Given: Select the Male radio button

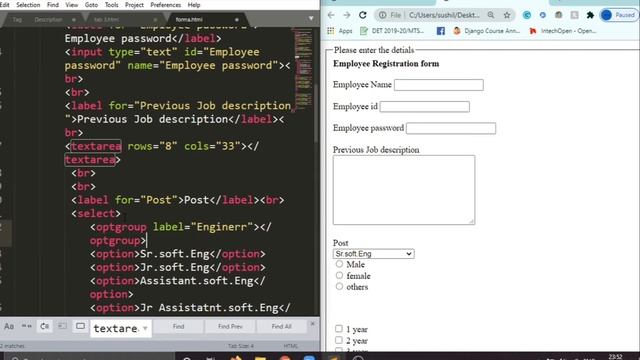Looking at the screenshot, I should (339, 264).
